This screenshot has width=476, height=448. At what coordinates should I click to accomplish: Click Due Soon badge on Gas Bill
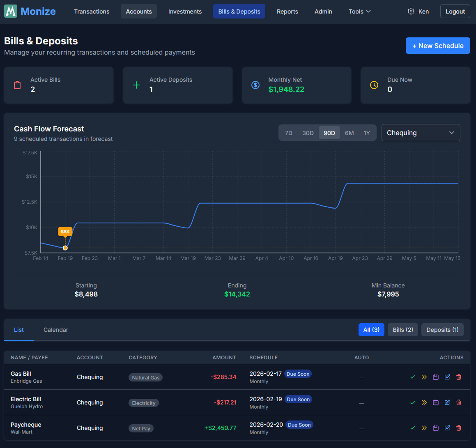tap(298, 374)
